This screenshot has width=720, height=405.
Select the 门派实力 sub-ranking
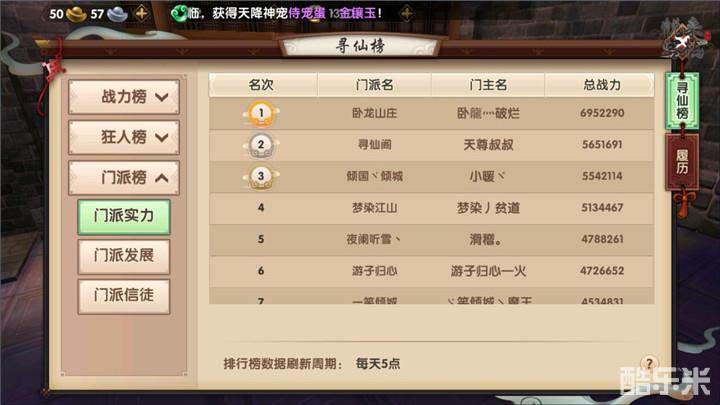124,216
